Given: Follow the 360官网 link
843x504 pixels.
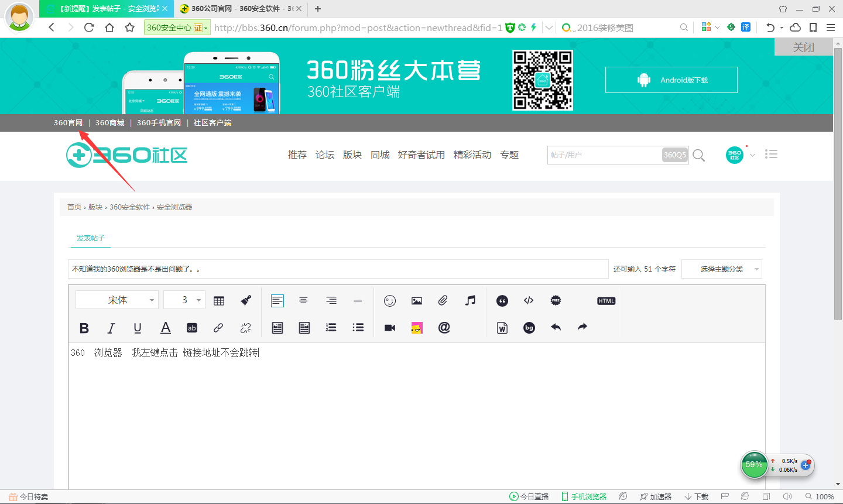Looking at the screenshot, I should pos(68,123).
